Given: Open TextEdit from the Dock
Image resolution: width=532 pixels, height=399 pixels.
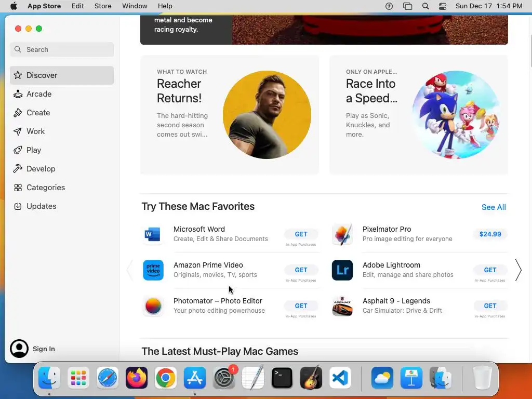Looking at the screenshot, I should [253, 378].
